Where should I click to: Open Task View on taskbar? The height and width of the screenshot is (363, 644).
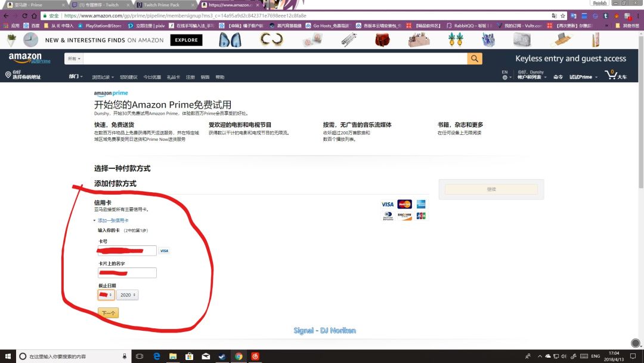point(140,356)
